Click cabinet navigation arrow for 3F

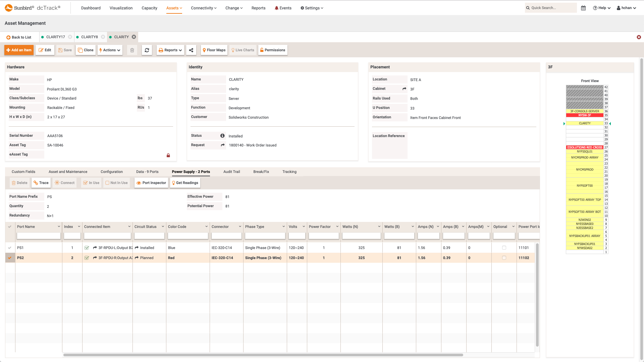pos(404,88)
